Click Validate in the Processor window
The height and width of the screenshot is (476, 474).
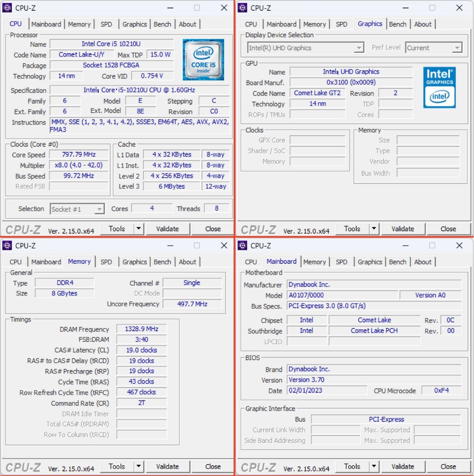click(167, 229)
